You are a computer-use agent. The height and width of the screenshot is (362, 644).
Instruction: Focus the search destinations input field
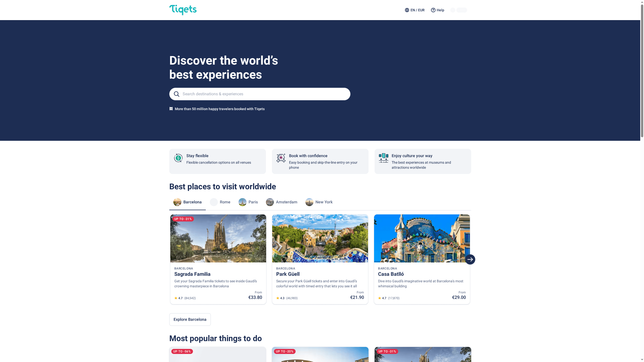(x=264, y=94)
